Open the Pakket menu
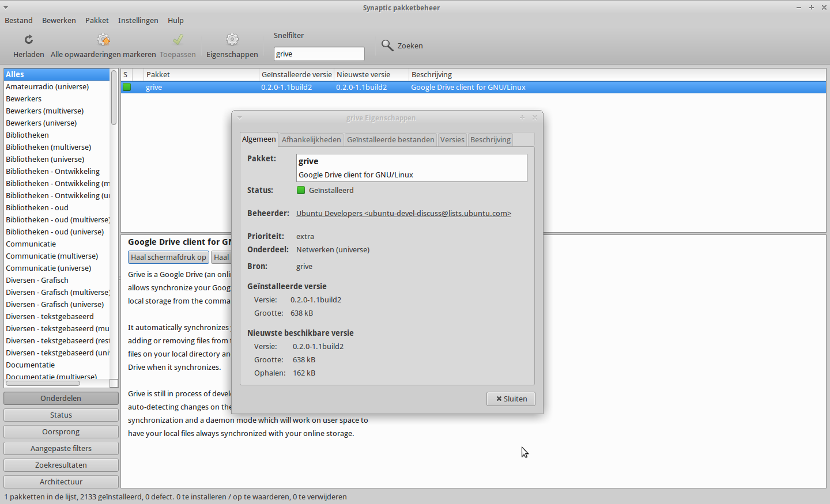 pyautogui.click(x=97, y=20)
